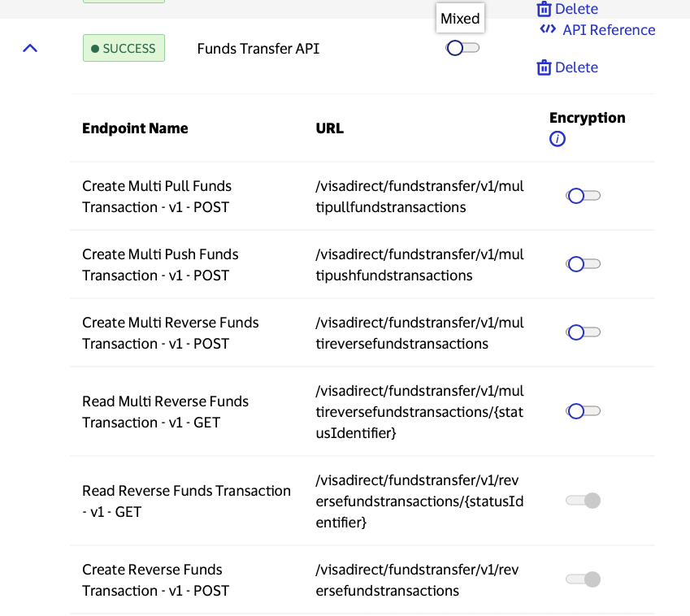
Task: Click the info icon under Encryption header
Action: click(x=558, y=139)
